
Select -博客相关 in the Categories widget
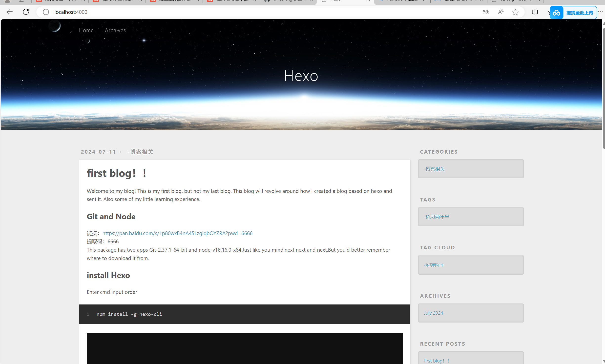click(434, 169)
